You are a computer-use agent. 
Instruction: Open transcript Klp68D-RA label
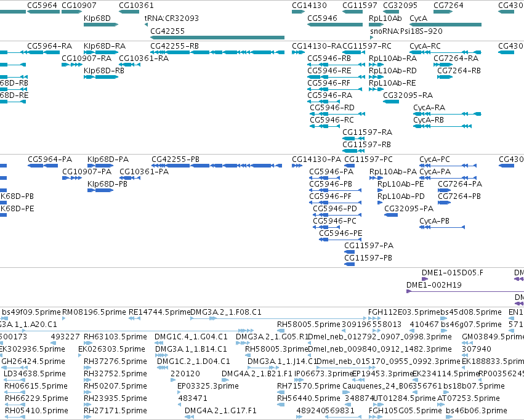(105, 46)
